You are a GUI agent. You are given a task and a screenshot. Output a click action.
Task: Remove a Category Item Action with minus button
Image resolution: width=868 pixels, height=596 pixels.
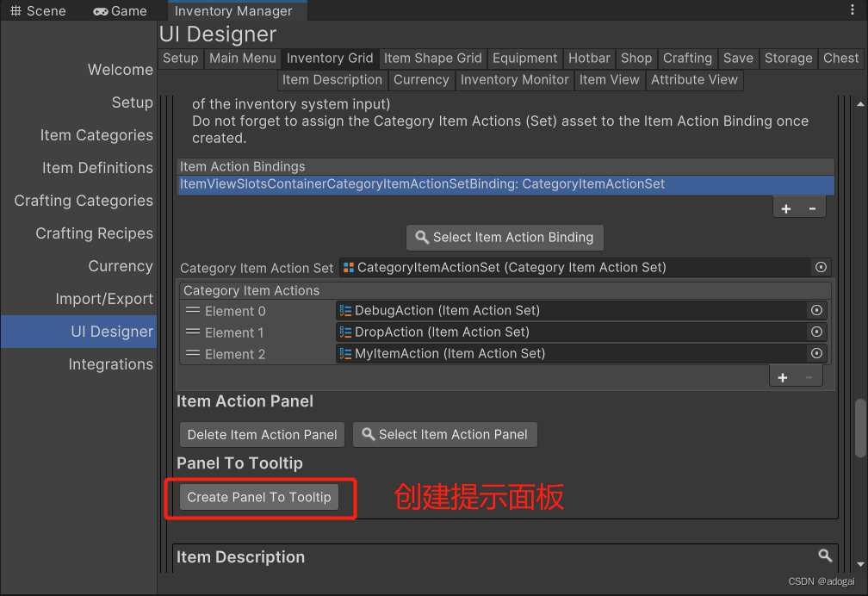pos(809,377)
